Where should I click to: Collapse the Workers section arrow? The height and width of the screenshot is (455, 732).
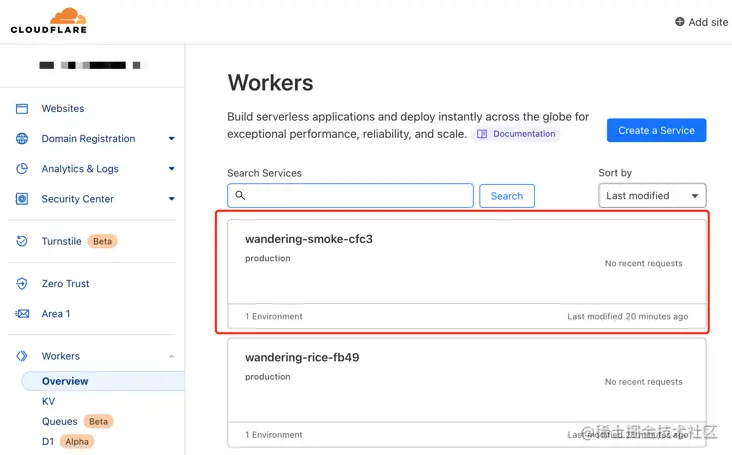point(171,357)
